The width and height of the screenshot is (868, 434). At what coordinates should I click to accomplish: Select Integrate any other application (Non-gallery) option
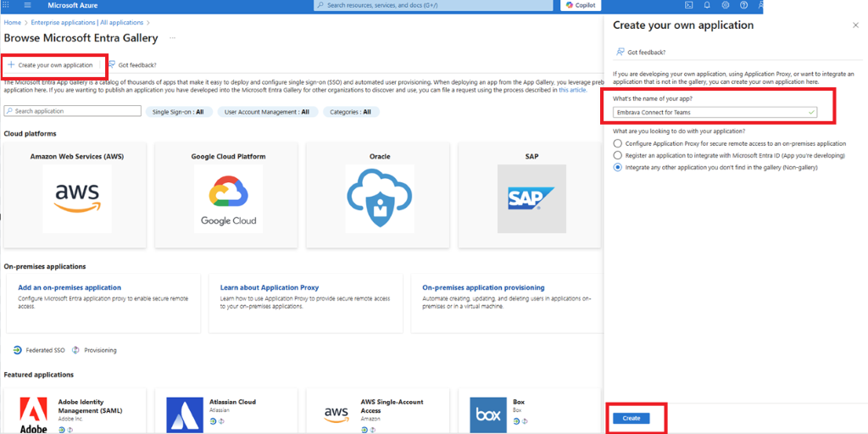[x=618, y=168]
